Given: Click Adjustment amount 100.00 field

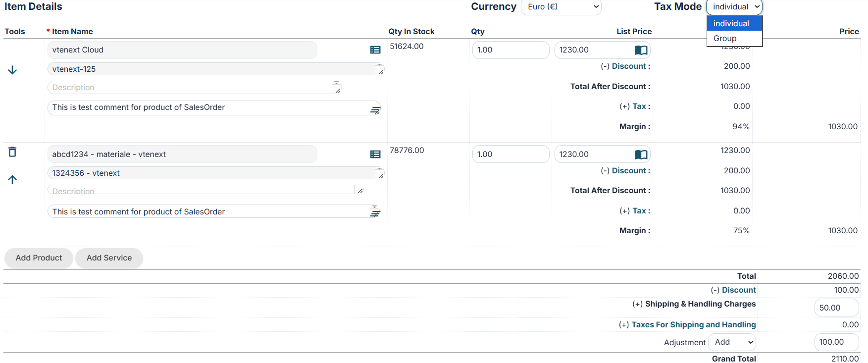Looking at the screenshot, I should 836,342.
